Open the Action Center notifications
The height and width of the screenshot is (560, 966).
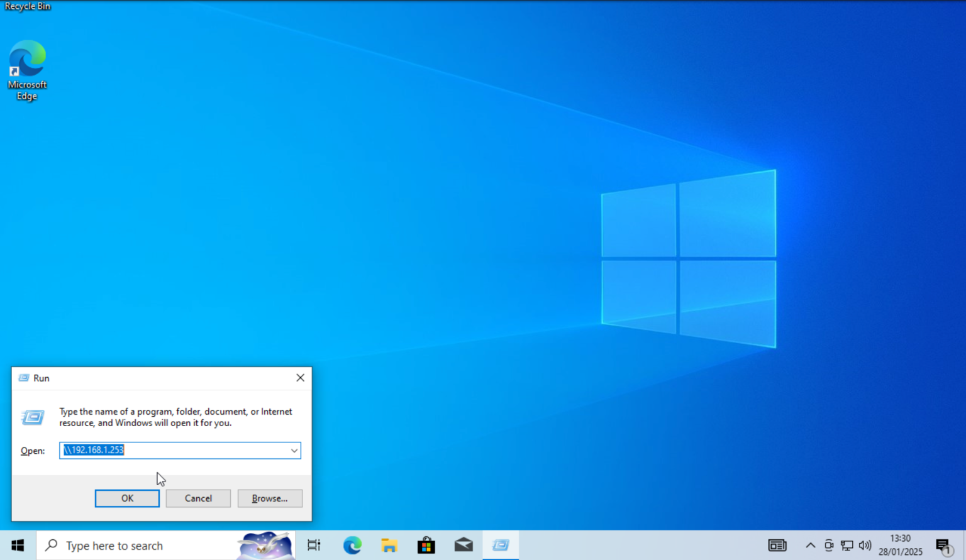944,546
